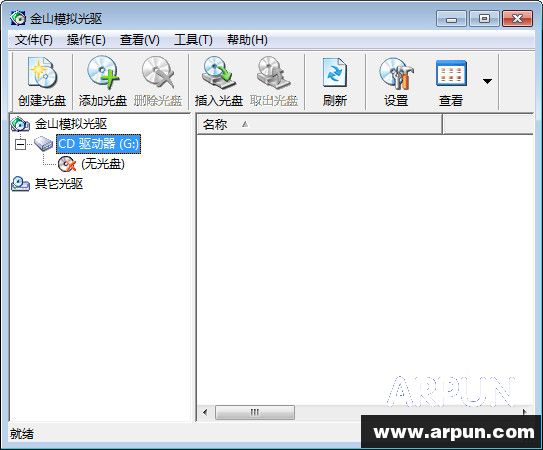The image size is (543, 450).
Task: Maximize the 金山模拟光驱 window
Action: (x=484, y=19)
